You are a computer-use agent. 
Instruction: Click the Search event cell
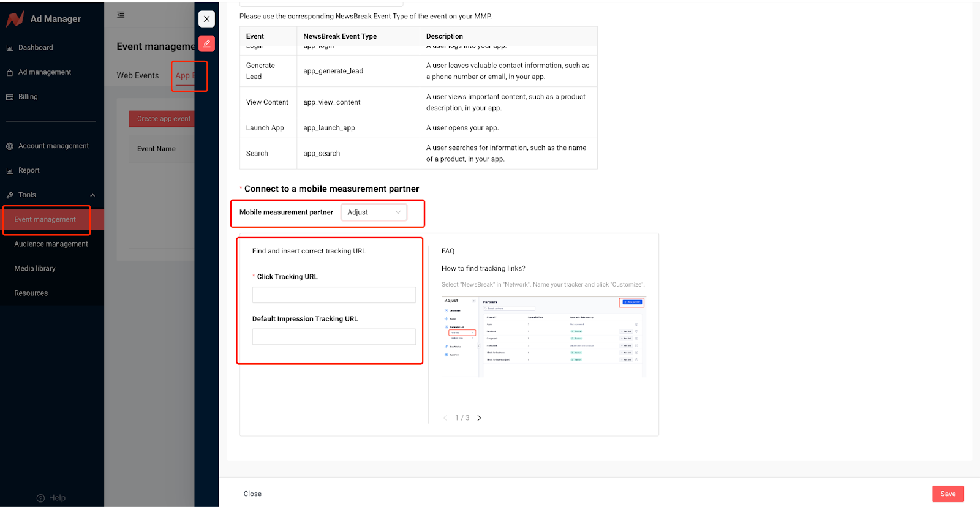268,154
